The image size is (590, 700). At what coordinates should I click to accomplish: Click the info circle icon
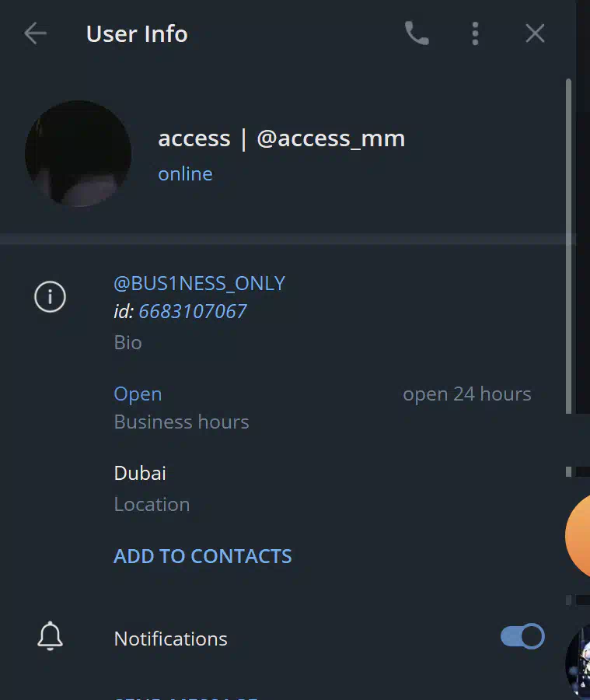[50, 296]
